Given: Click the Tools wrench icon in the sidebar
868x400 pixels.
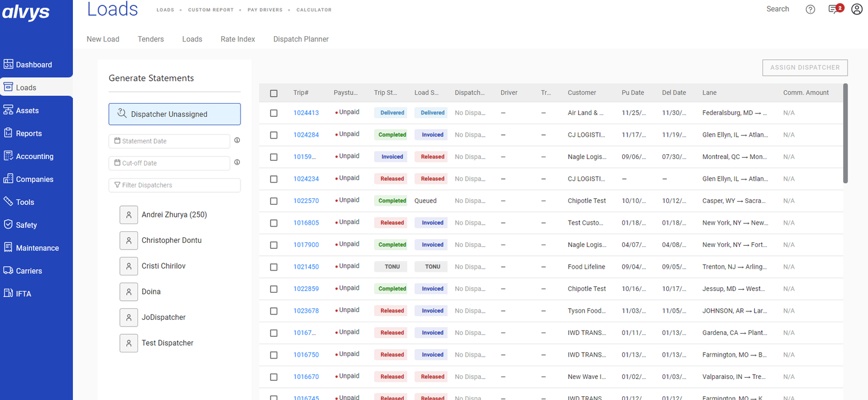Looking at the screenshot, I should 8,202.
